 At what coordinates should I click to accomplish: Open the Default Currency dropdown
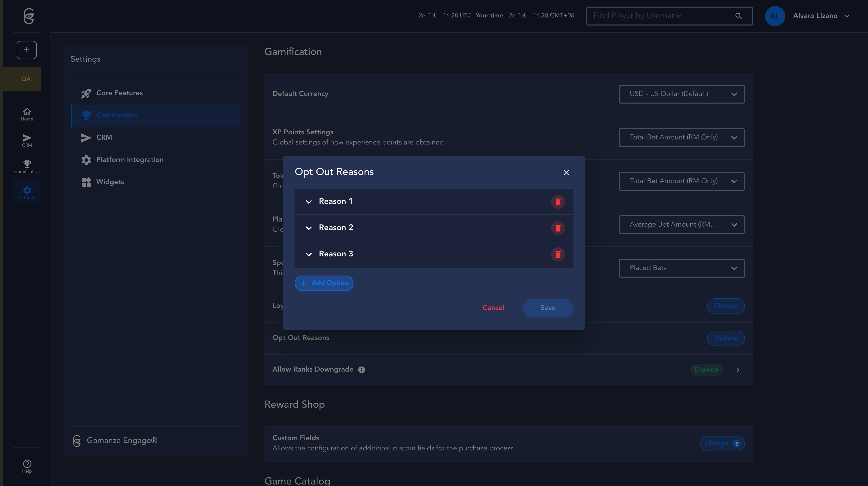tap(681, 94)
